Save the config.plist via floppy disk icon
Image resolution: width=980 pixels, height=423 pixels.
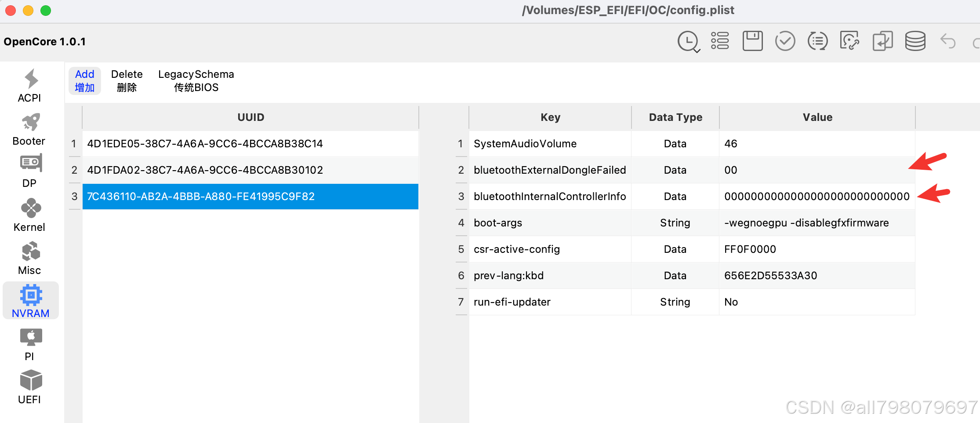[x=752, y=41]
